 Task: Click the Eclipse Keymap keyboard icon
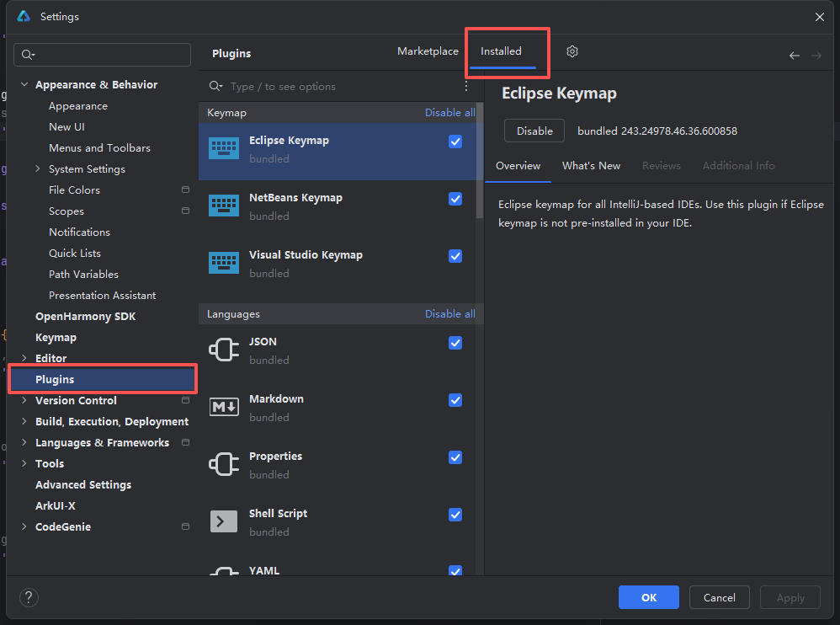click(223, 148)
